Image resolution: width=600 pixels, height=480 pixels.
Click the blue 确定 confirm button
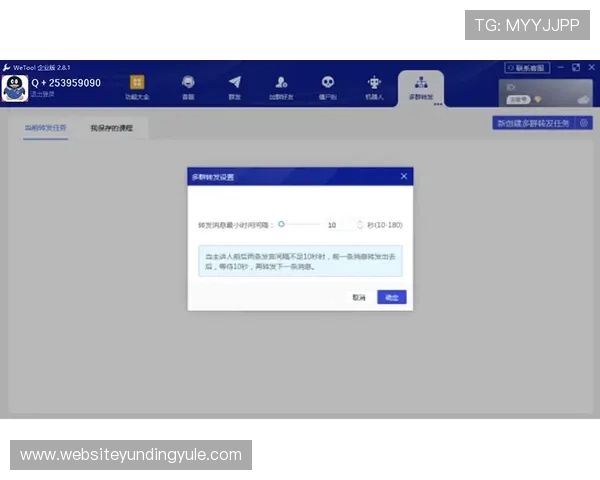coord(392,297)
